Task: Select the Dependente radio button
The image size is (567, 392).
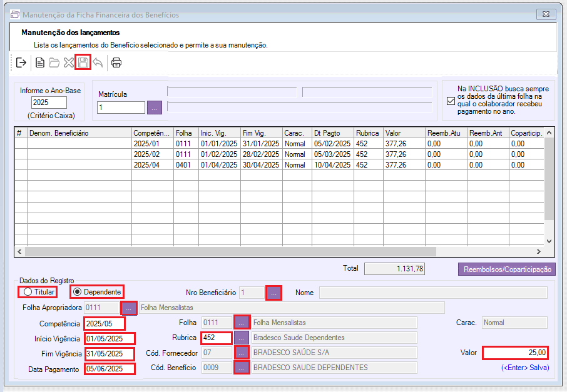Action: [78, 292]
